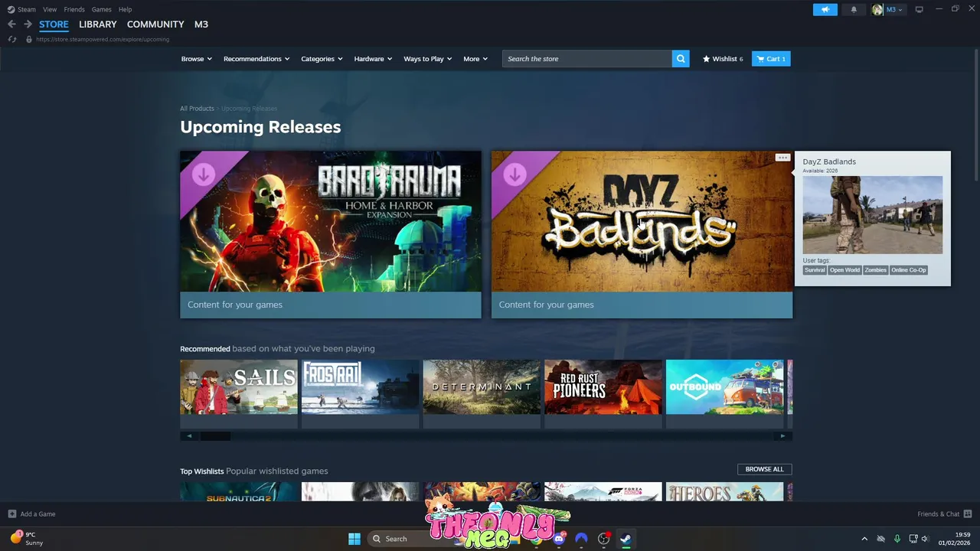Reload the store page with refresh icon
The image size is (980, 551).
(x=11, y=39)
